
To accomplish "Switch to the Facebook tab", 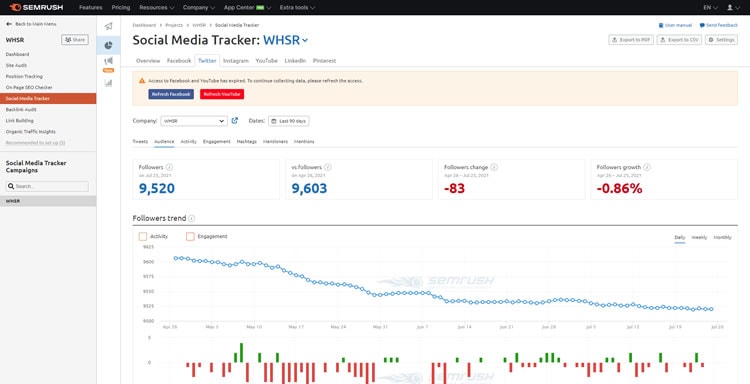I will click(x=179, y=61).
